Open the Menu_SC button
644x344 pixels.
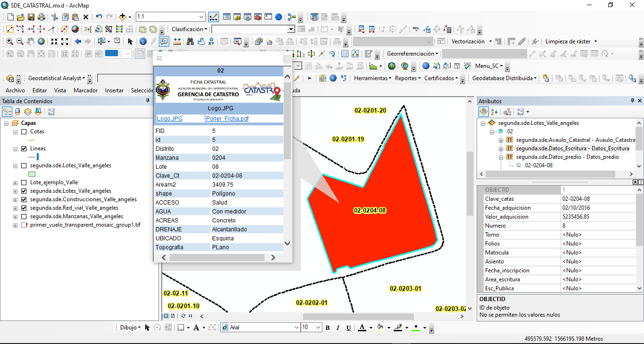coord(489,66)
